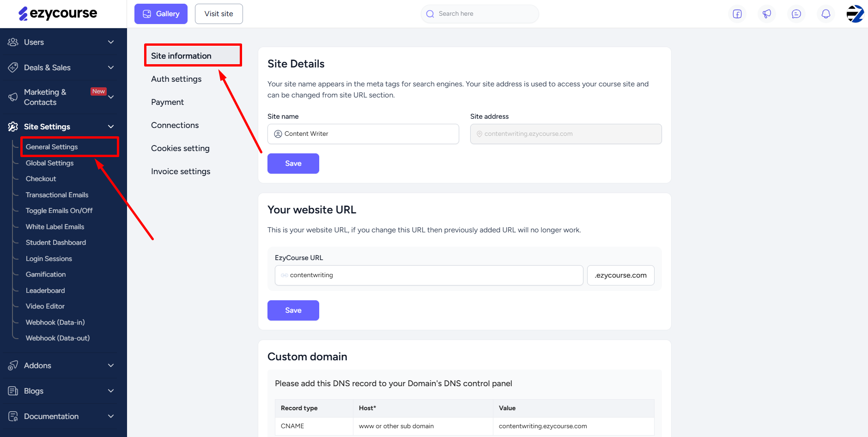The image size is (868, 437).
Task: Open Toggle Emails On/Off
Action: (x=59, y=211)
